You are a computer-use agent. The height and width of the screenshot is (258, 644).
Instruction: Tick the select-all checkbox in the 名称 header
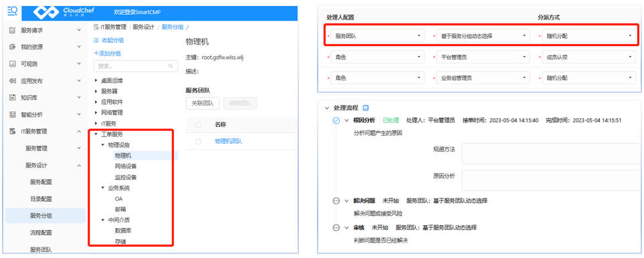coord(199,125)
